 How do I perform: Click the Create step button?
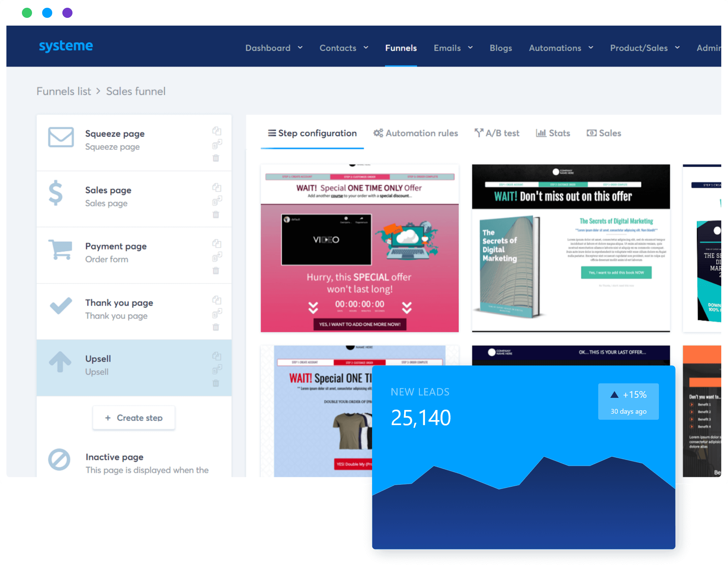tap(134, 418)
